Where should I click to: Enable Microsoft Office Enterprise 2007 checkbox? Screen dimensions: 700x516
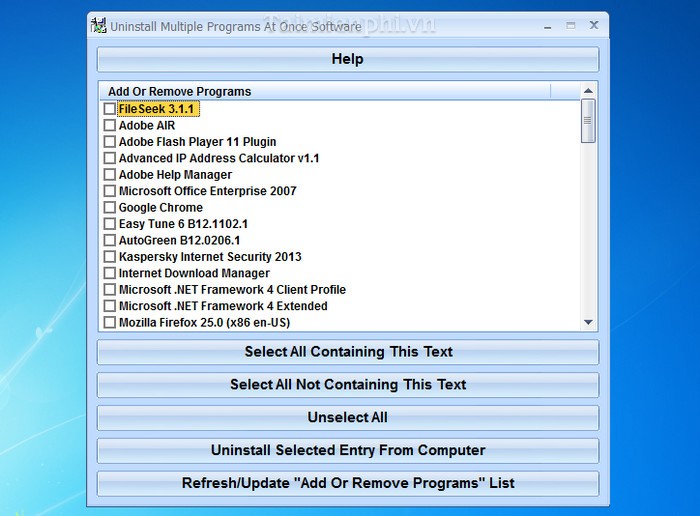coord(109,191)
